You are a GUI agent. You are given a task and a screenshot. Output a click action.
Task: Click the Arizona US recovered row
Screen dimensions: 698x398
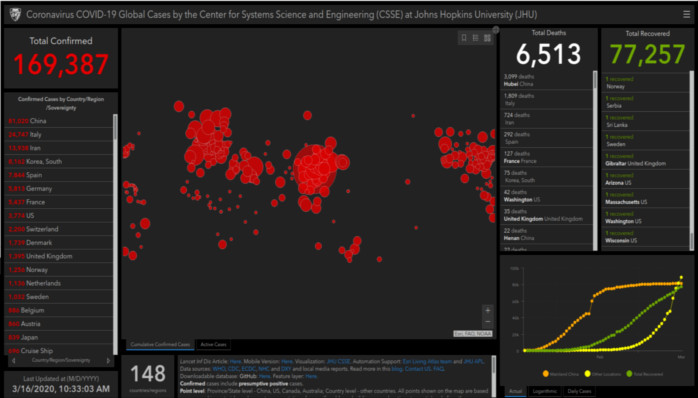(x=645, y=179)
